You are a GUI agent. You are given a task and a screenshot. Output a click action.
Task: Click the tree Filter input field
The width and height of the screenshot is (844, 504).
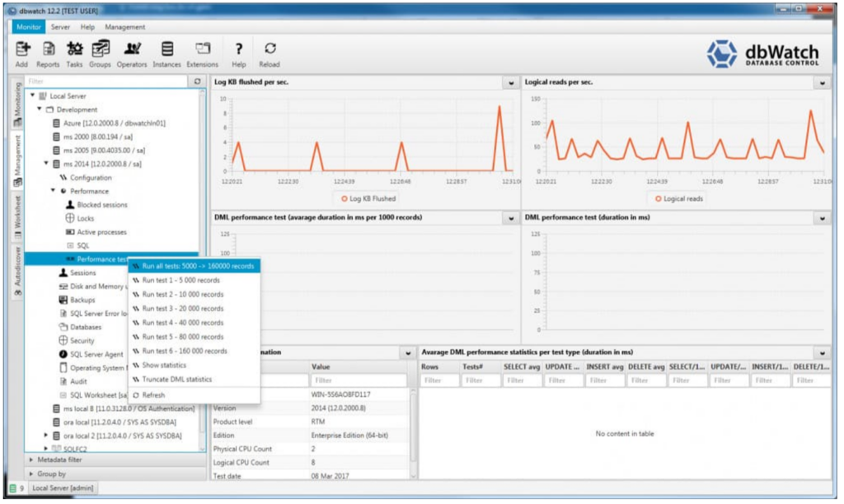pyautogui.click(x=106, y=82)
